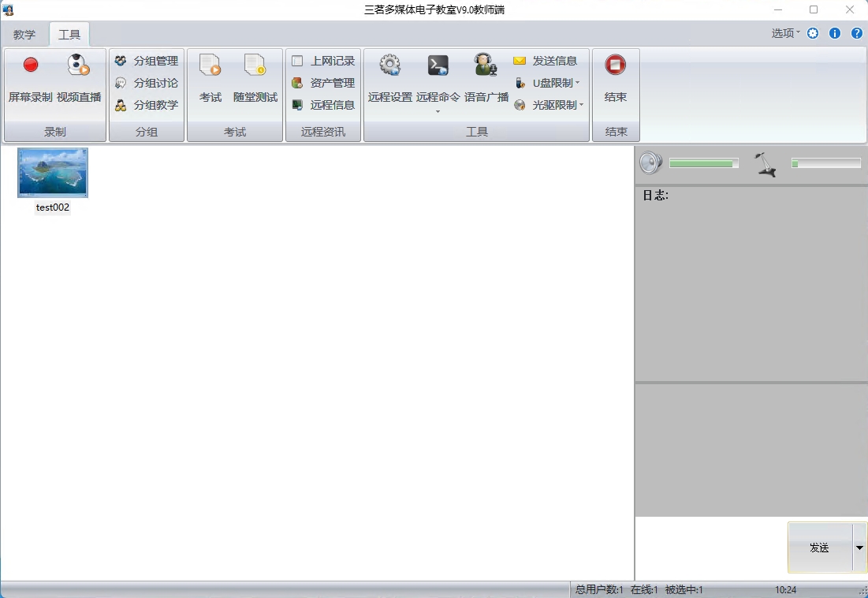The height and width of the screenshot is (598, 868).
Task: Click the red End (结束) icon
Action: pos(616,65)
